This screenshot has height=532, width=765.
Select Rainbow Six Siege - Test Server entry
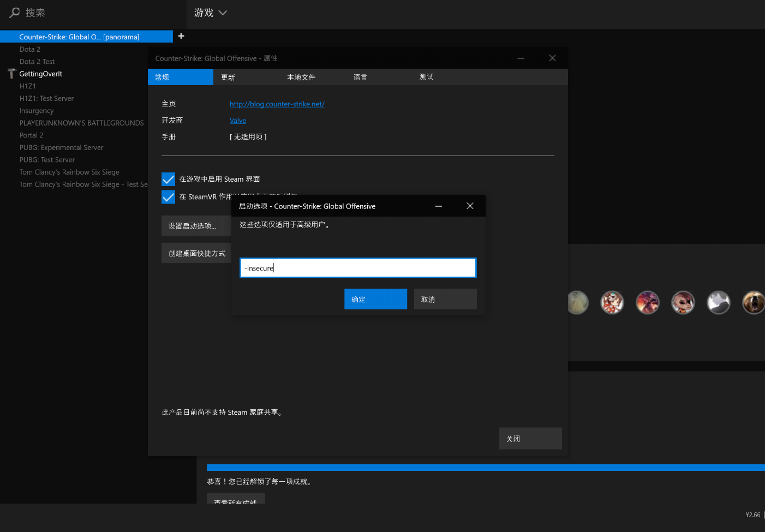83,184
